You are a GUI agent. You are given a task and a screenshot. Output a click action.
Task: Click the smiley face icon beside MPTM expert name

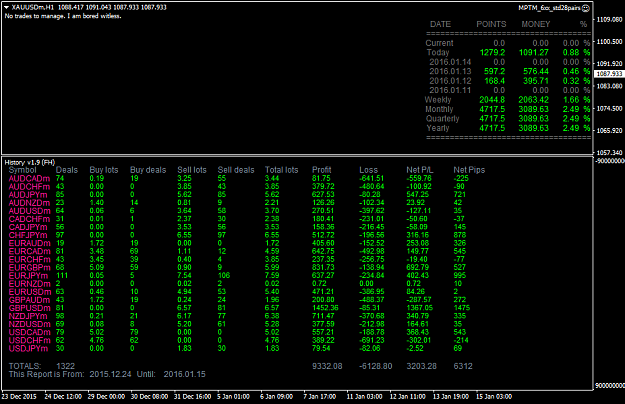point(586,8)
